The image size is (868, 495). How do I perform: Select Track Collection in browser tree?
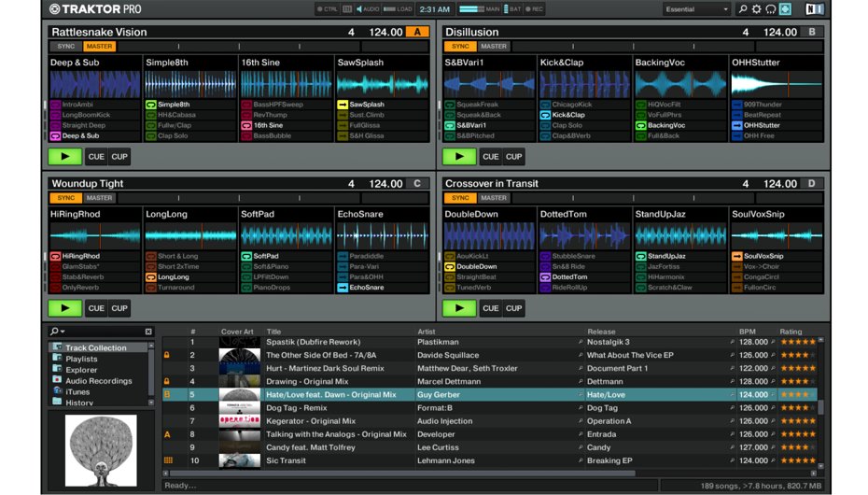pos(96,347)
